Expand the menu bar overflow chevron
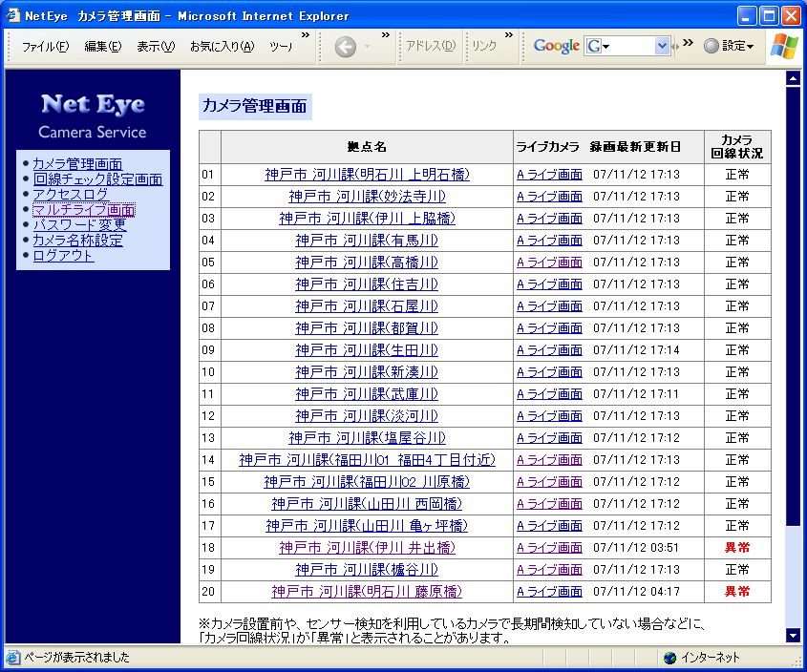The width and height of the screenshot is (807, 672). tap(305, 36)
